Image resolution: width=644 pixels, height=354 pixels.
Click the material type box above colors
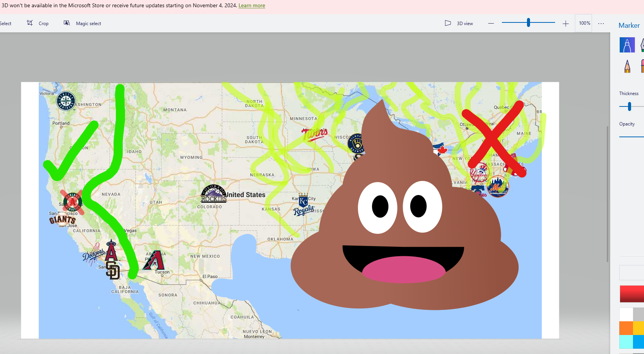tap(632, 273)
